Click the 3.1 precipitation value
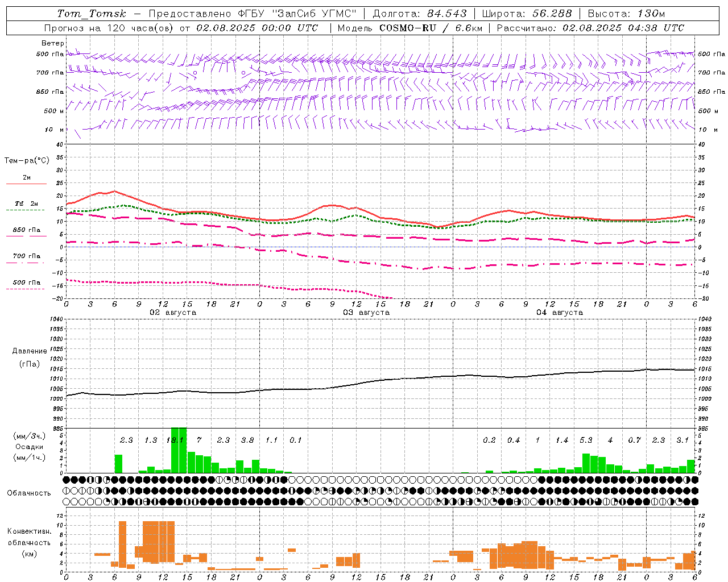This screenshot has width=728, height=582. (682, 440)
